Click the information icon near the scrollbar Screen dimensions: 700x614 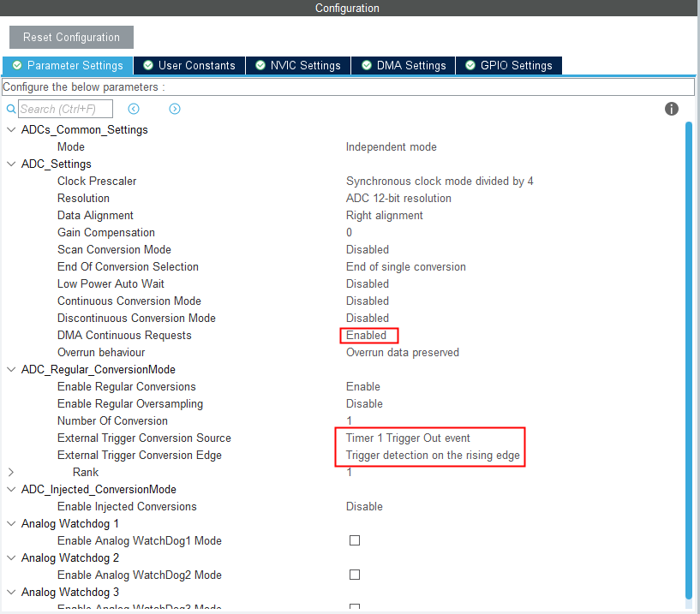pyautogui.click(x=672, y=109)
